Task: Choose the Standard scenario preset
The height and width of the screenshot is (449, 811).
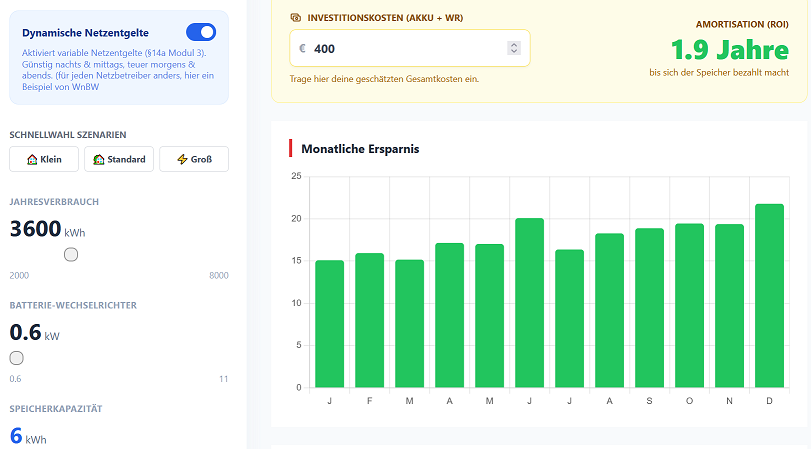Action: tap(119, 159)
